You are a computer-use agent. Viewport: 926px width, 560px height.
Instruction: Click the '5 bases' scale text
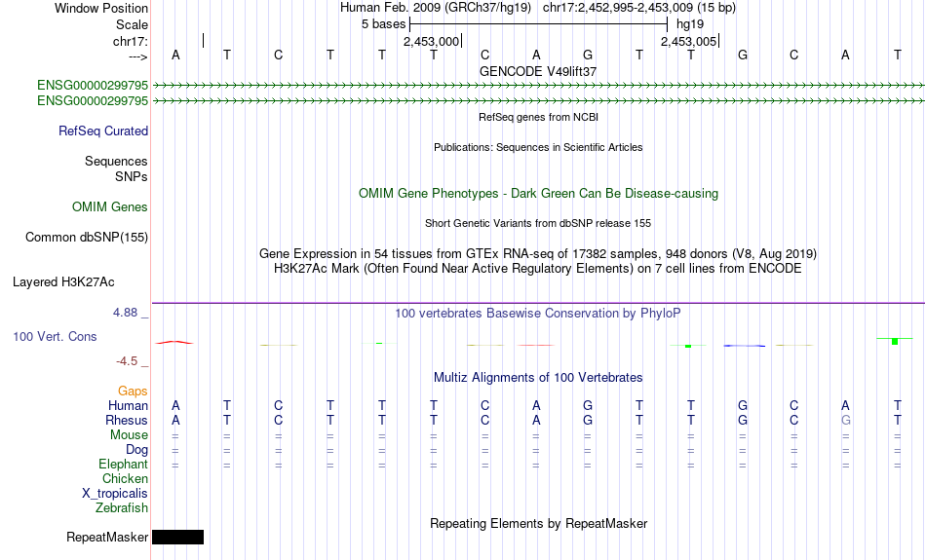[x=383, y=24]
